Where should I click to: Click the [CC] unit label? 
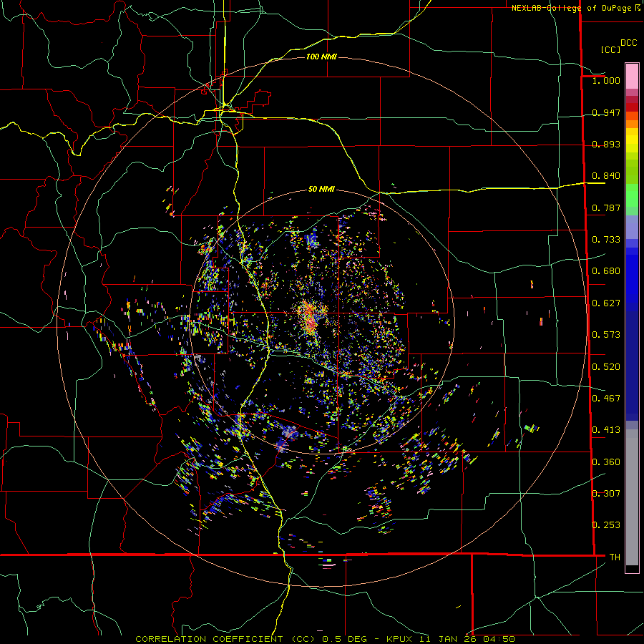pos(610,49)
